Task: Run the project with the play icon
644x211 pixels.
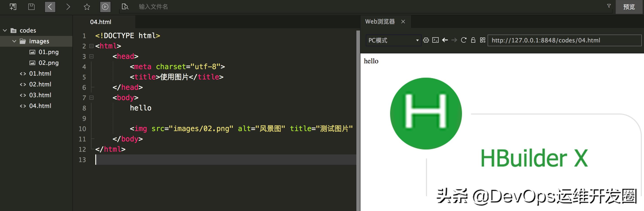Action: 105,7
